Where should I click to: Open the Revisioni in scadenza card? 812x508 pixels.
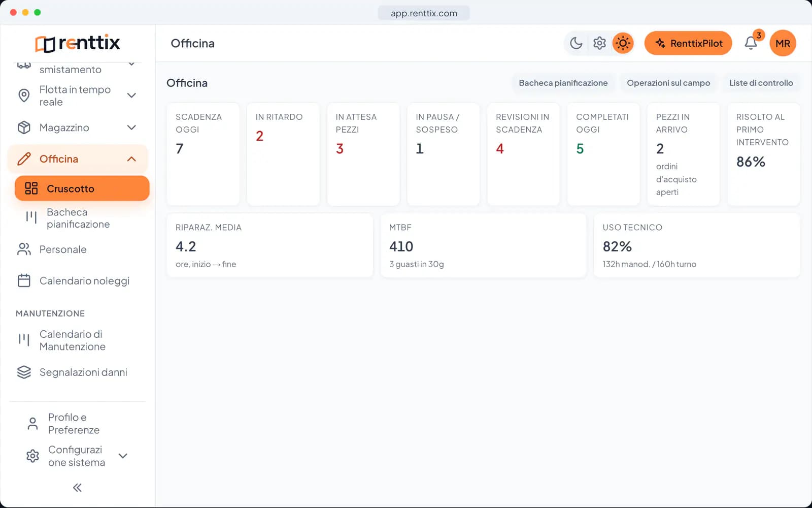coord(523,154)
